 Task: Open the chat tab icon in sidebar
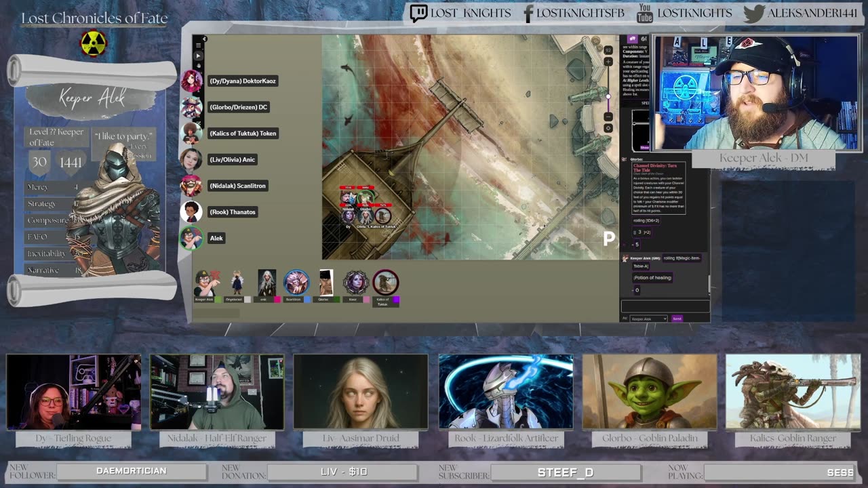point(632,39)
